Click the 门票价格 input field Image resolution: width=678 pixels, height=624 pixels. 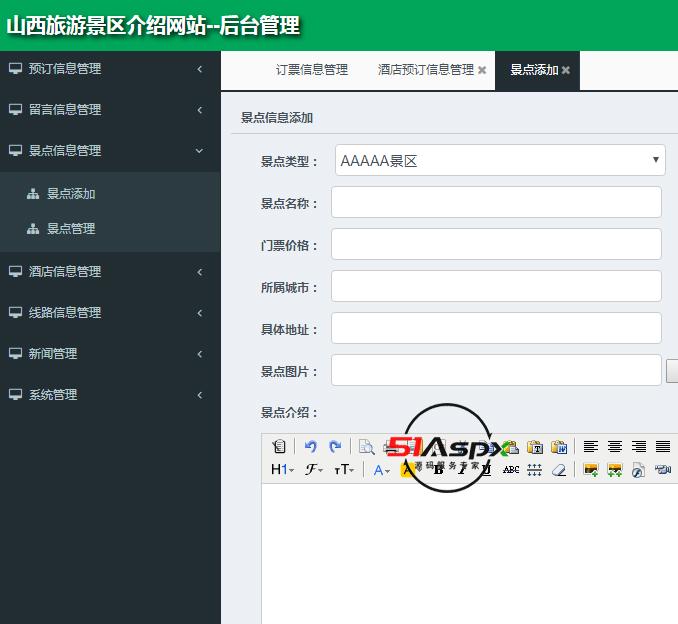tap(496, 244)
